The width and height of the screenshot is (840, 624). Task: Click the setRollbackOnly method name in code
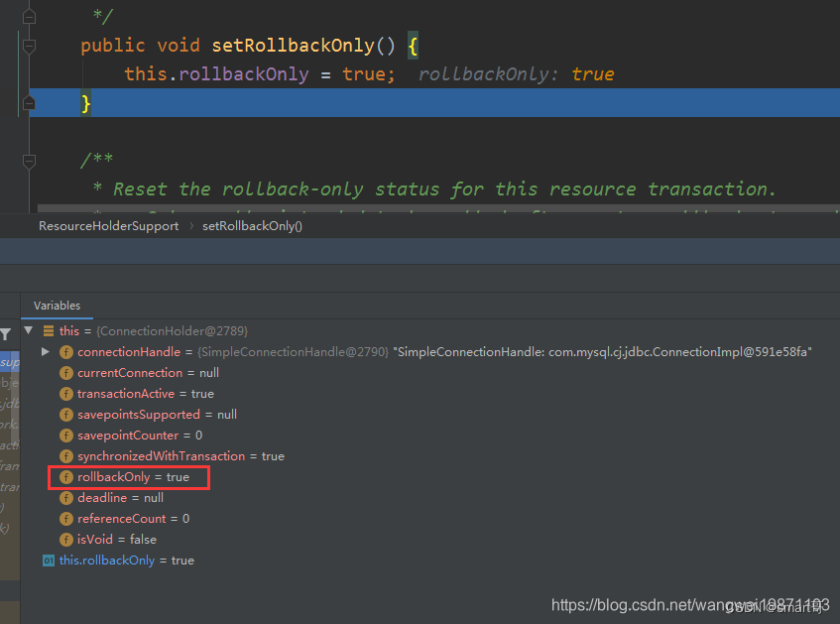(x=293, y=46)
